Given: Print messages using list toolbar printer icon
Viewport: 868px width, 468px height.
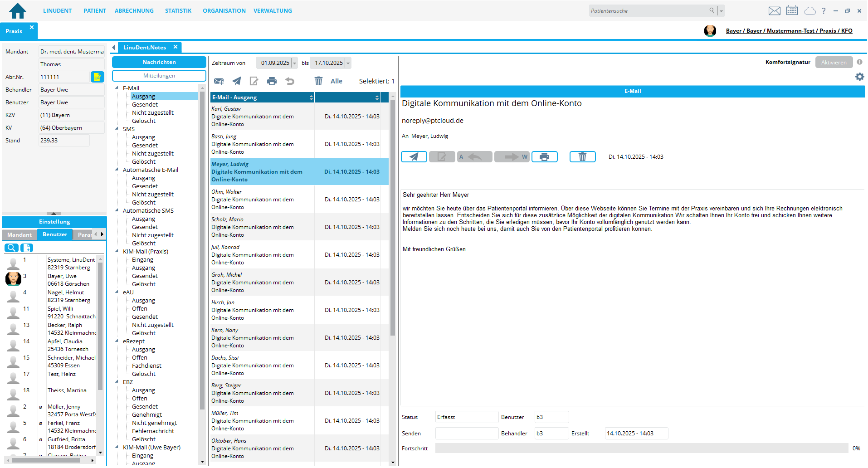Looking at the screenshot, I should [272, 81].
